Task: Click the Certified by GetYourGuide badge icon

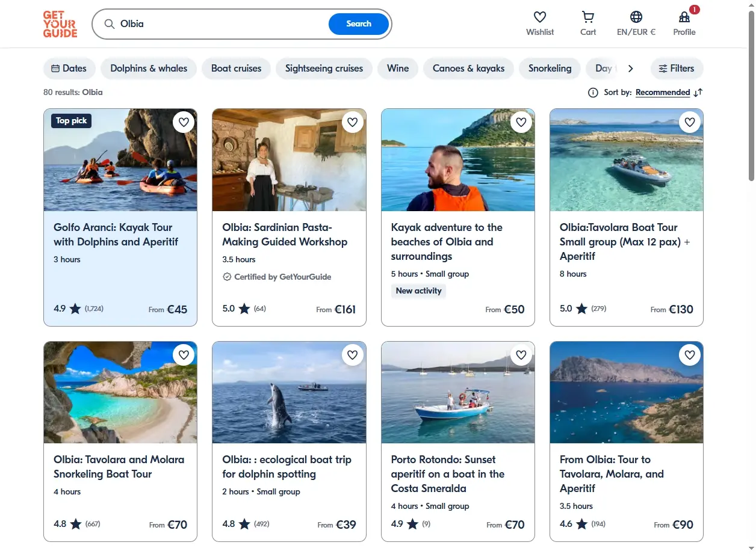Action: point(227,277)
